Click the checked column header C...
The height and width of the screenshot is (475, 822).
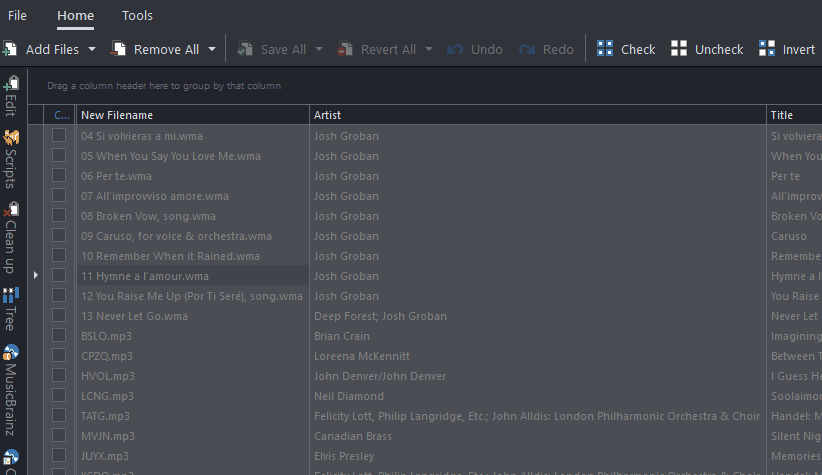click(x=60, y=115)
